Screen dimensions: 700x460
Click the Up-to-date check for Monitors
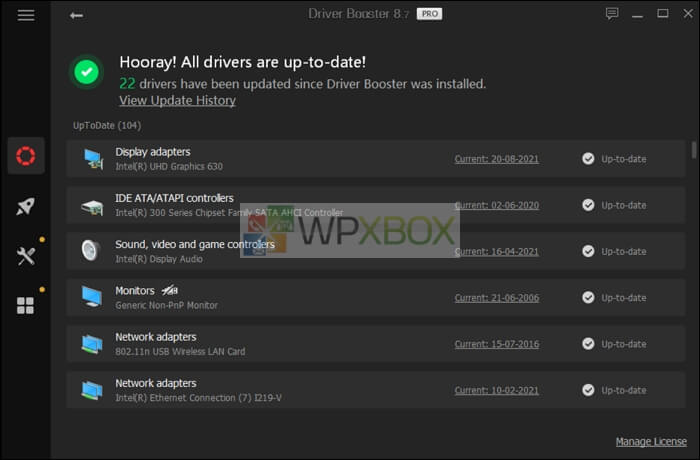pos(588,297)
